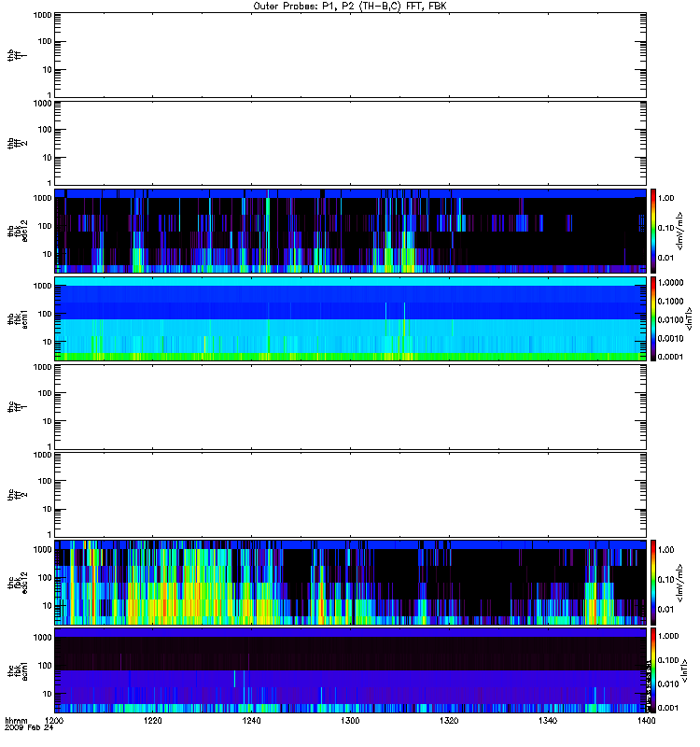The height and width of the screenshot is (747, 700).
Task: Click "1.000" on the thc scm1 colour scale
Action: 668,636
